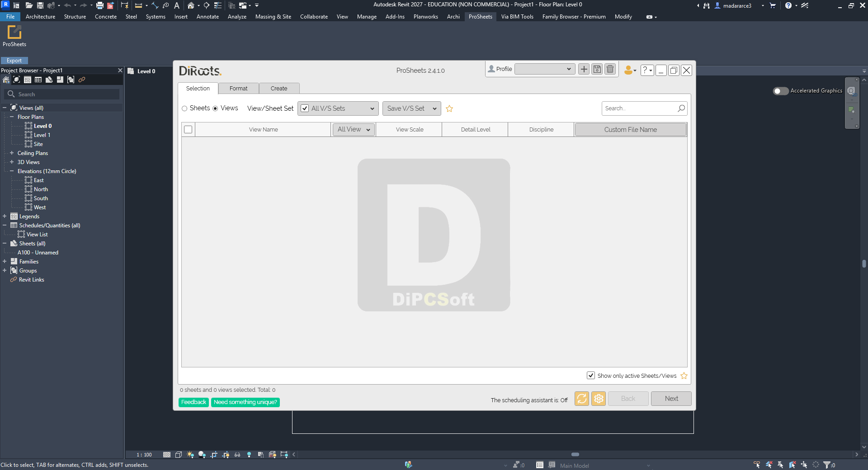This screenshot has width=868, height=470.
Task: Select Level 1 floor plan in browser
Action: coord(42,135)
